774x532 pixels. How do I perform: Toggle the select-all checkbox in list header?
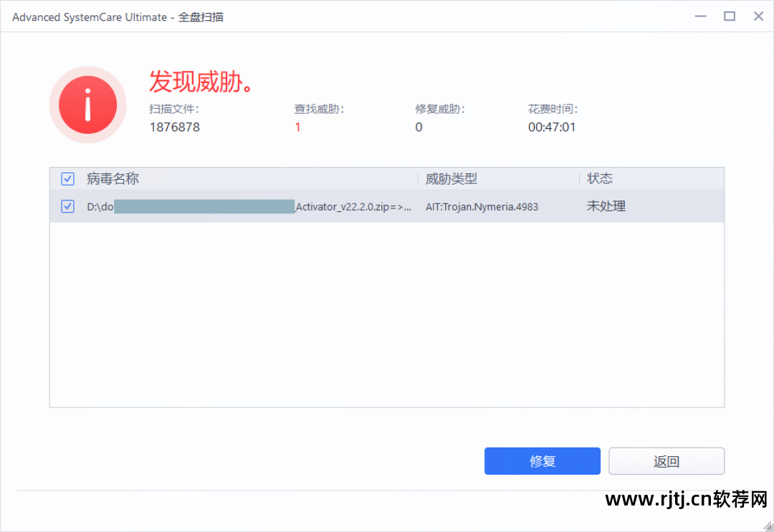(x=67, y=179)
